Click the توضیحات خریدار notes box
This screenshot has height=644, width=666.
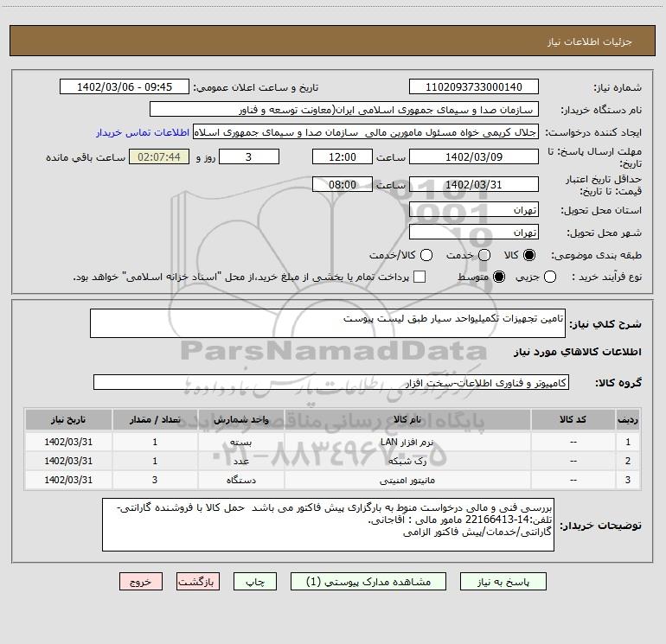coord(328,525)
